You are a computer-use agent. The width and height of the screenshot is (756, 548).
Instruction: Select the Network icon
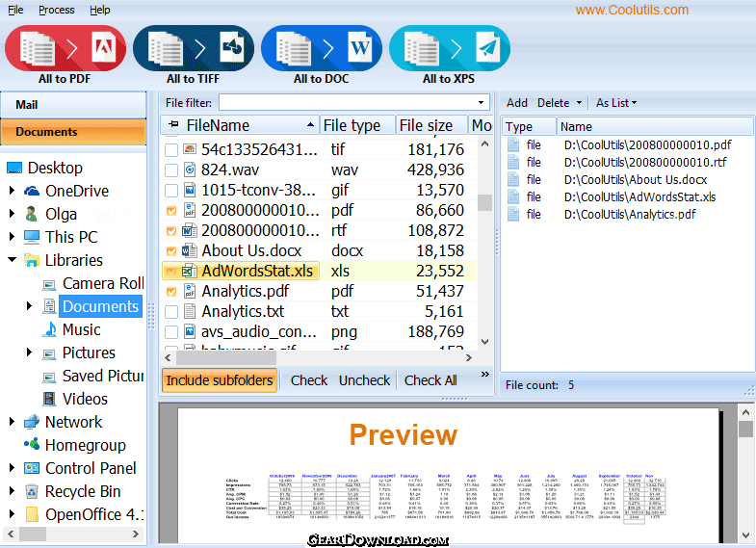coord(32,422)
